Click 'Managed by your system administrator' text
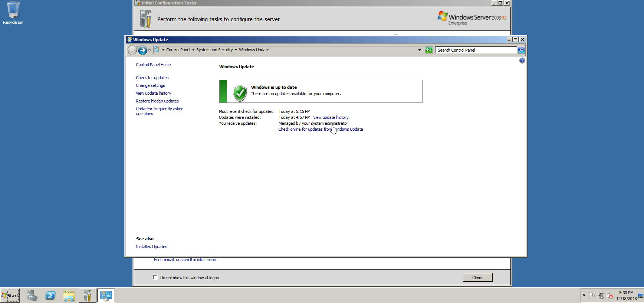 point(313,123)
